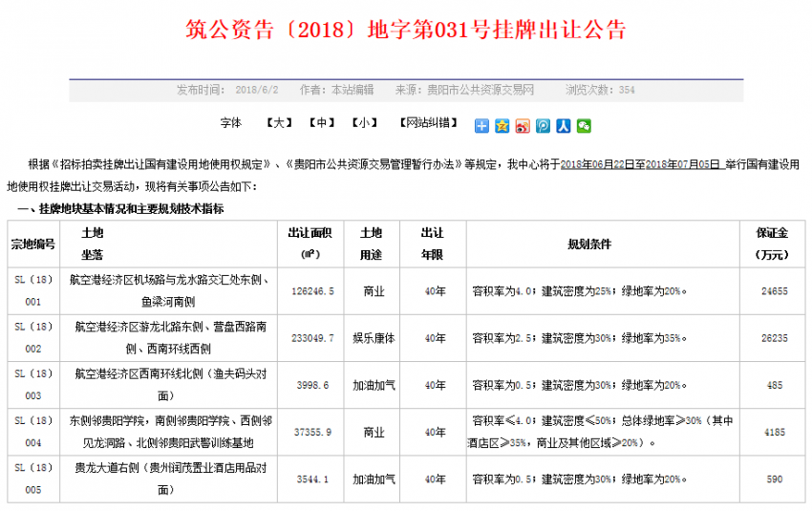
Task: Click the underlined date 2018年06月22日
Action: [x=598, y=164]
